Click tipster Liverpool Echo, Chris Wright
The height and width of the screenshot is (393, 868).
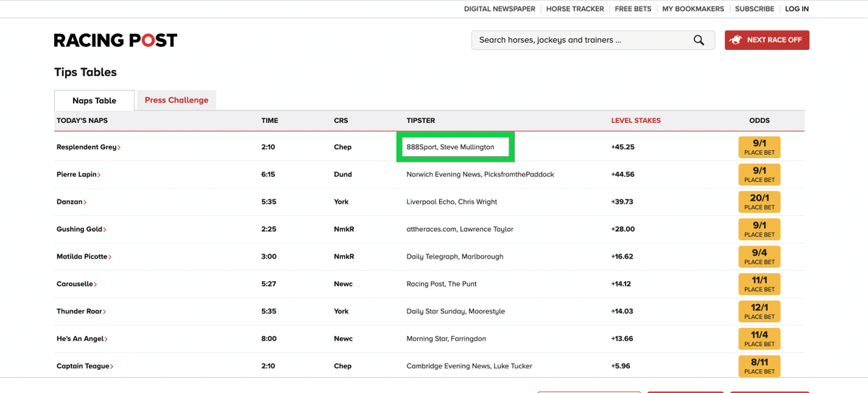click(452, 202)
